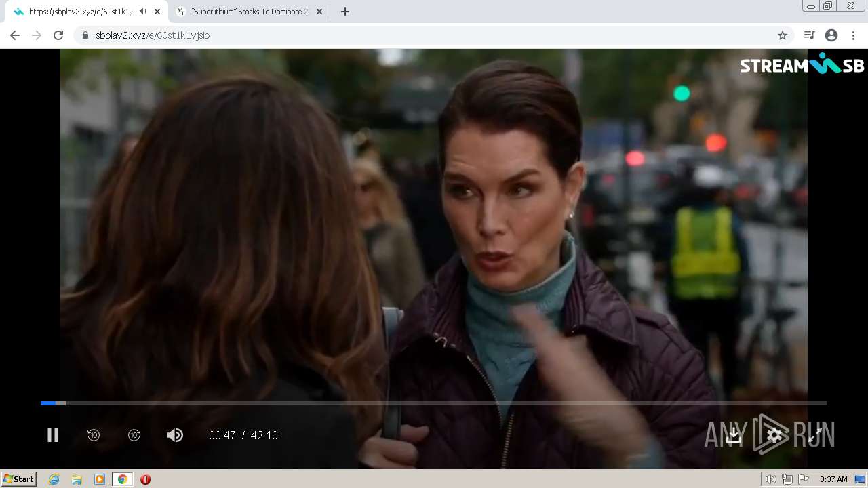The width and height of the screenshot is (868, 488).
Task: Mute the video player volume
Action: (175, 435)
